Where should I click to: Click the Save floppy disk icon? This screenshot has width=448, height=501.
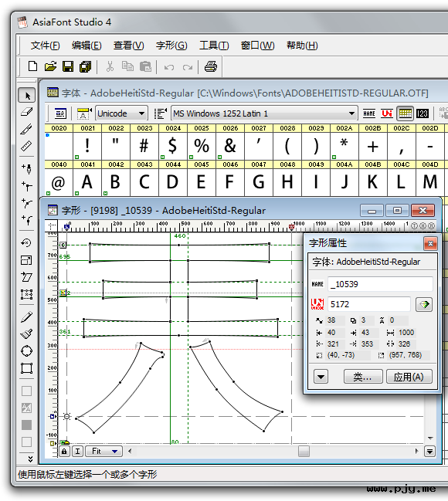[x=68, y=66]
